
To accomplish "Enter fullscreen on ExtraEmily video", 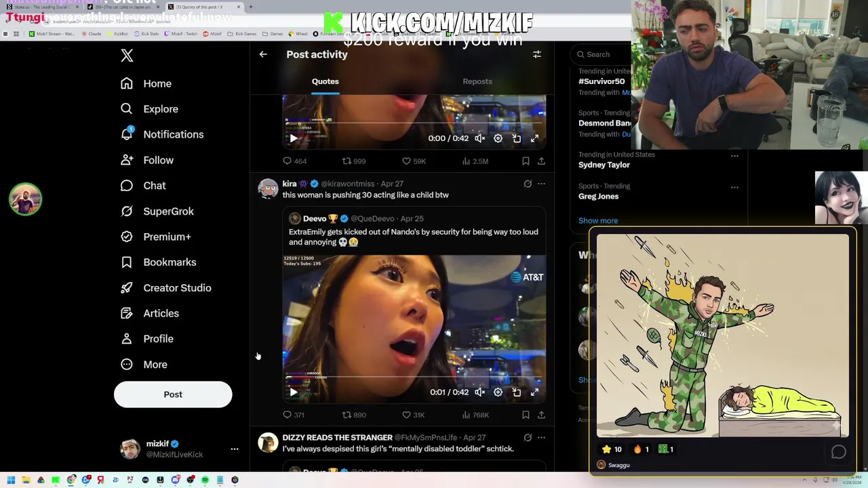I will click(534, 392).
